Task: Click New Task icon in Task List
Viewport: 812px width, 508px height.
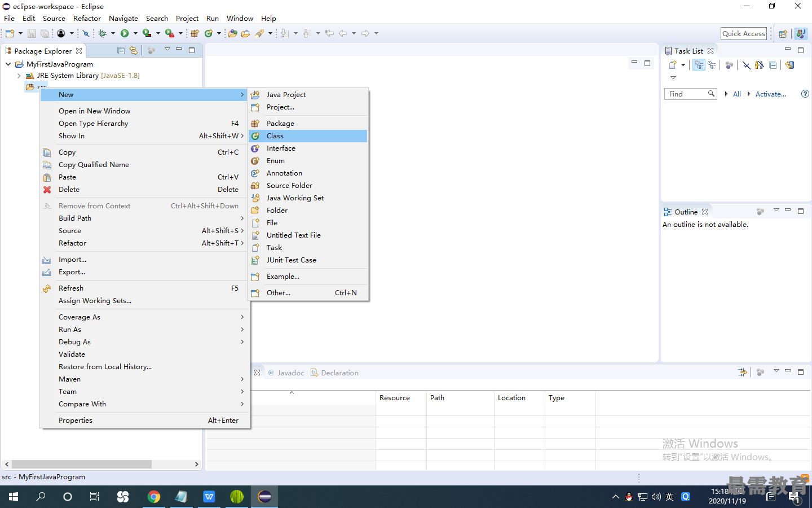Action: [x=673, y=65]
